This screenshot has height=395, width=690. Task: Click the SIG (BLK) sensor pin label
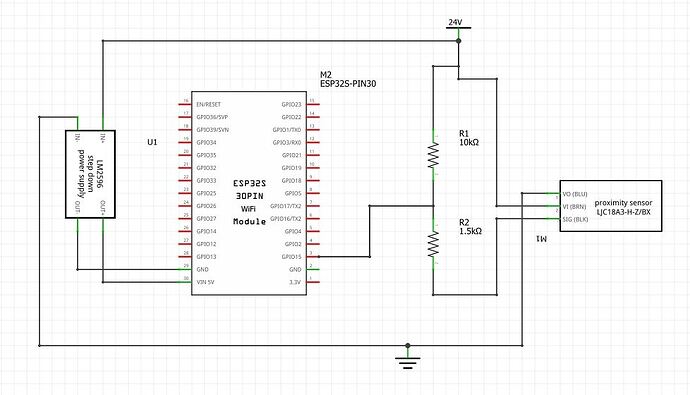(575, 219)
